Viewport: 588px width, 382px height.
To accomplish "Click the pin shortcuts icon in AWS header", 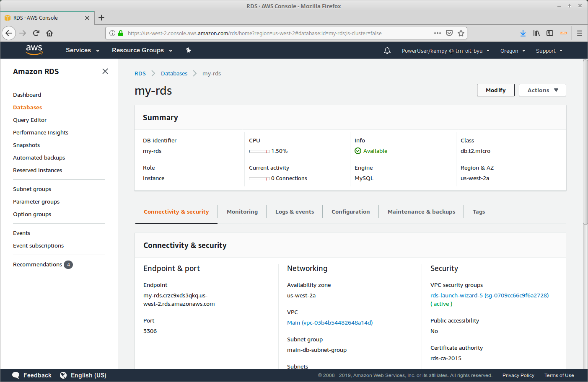I will click(189, 50).
